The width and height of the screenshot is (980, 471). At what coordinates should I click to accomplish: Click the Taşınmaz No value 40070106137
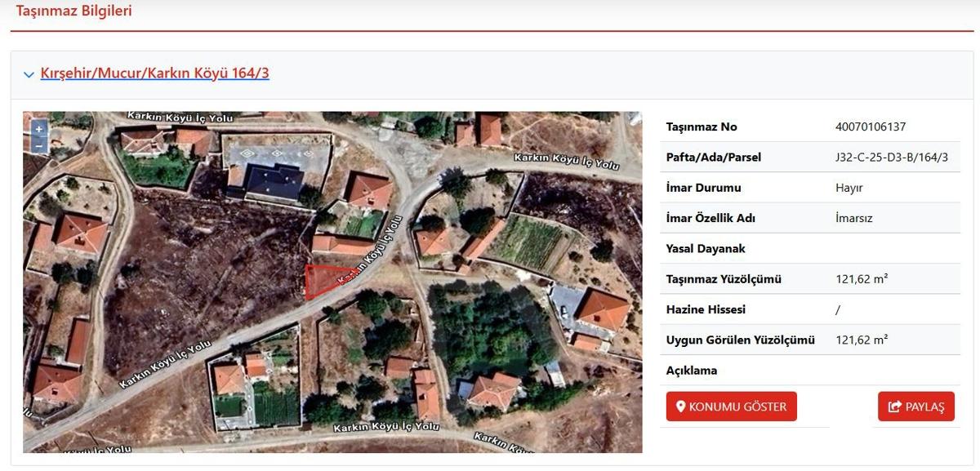pyautogui.click(x=871, y=127)
